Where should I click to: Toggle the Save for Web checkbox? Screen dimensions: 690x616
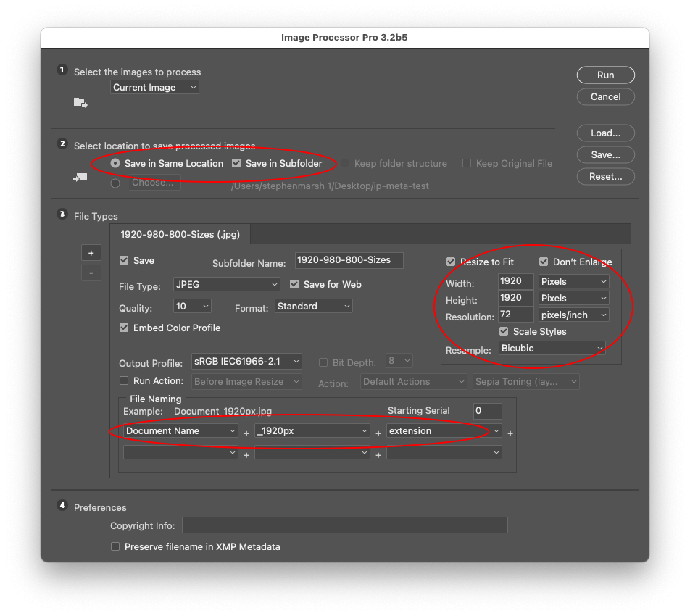point(294,284)
